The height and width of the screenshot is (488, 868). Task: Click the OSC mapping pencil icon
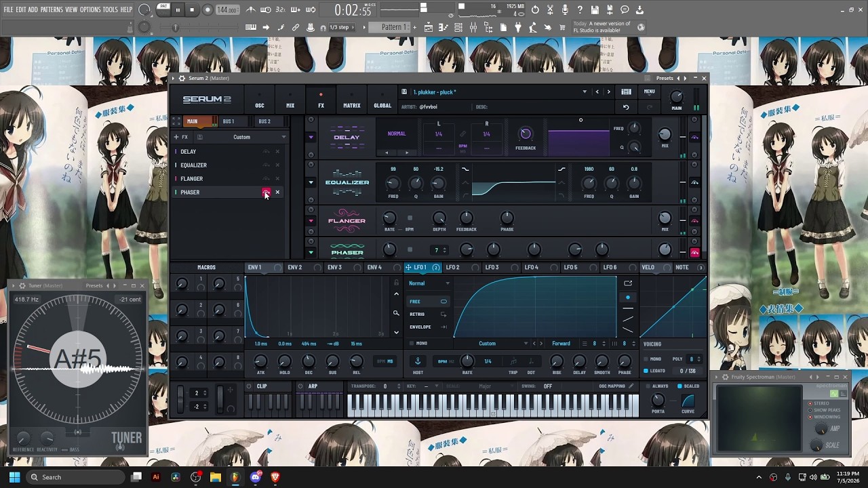tap(631, 386)
